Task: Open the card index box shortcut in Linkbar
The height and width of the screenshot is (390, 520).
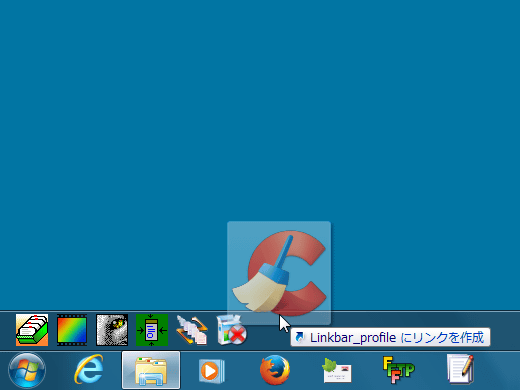Action: 32,330
